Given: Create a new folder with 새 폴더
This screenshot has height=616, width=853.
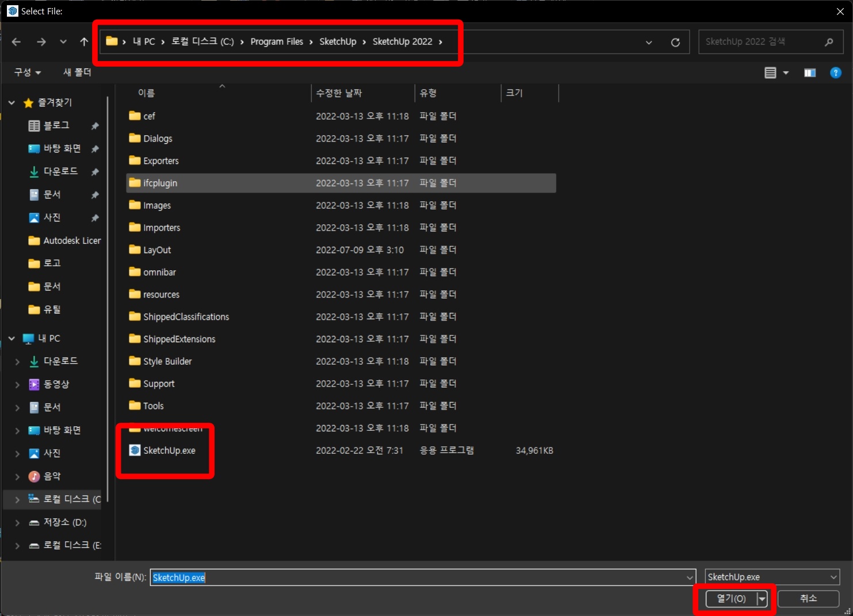Looking at the screenshot, I should [77, 72].
